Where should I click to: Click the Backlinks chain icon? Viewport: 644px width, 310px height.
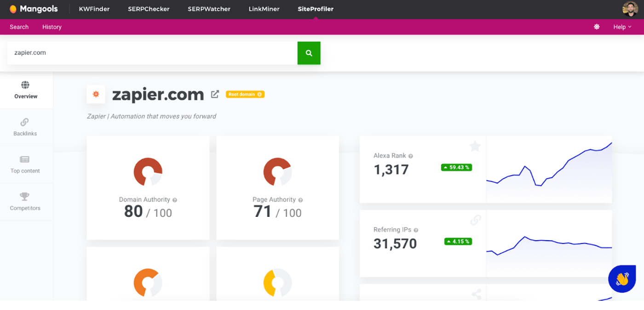click(x=25, y=122)
